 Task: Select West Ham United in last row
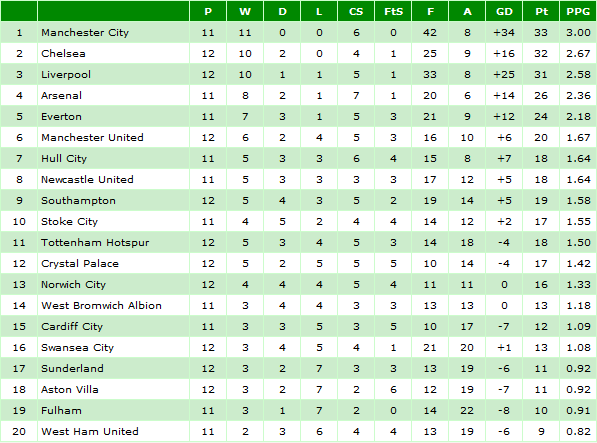[x=90, y=432]
